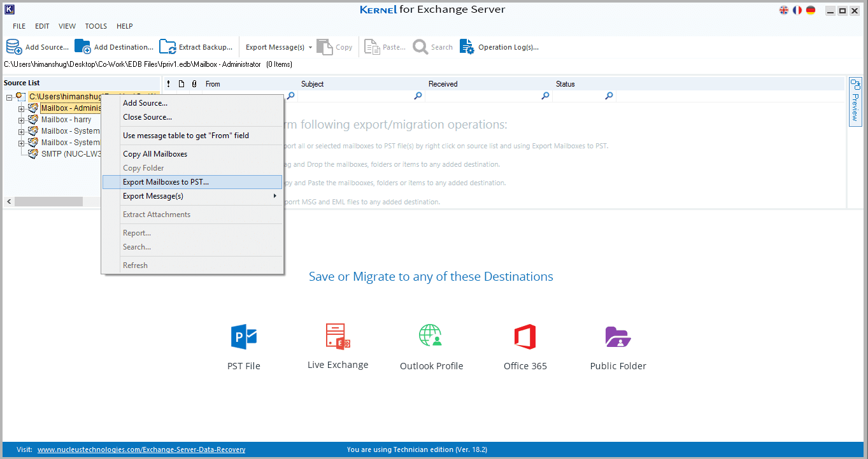The width and height of the screenshot is (868, 459).
Task: Click the search icon in Subject filter
Action: tap(418, 96)
